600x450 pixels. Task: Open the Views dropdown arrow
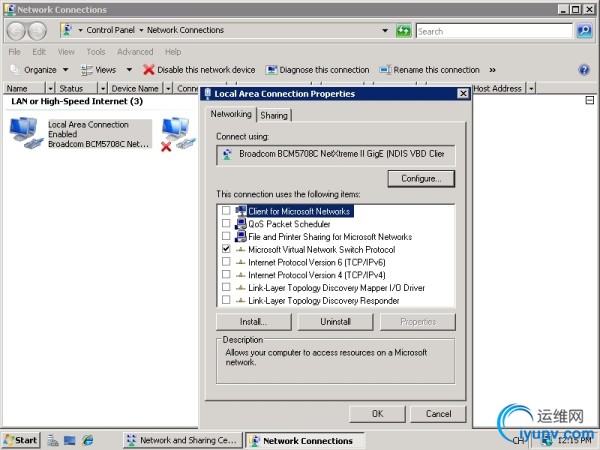129,70
